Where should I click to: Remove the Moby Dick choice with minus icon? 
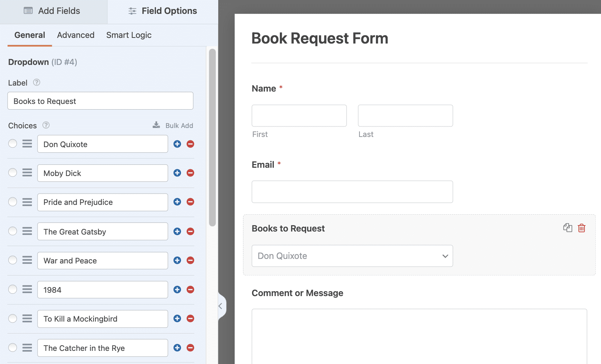[x=190, y=173]
